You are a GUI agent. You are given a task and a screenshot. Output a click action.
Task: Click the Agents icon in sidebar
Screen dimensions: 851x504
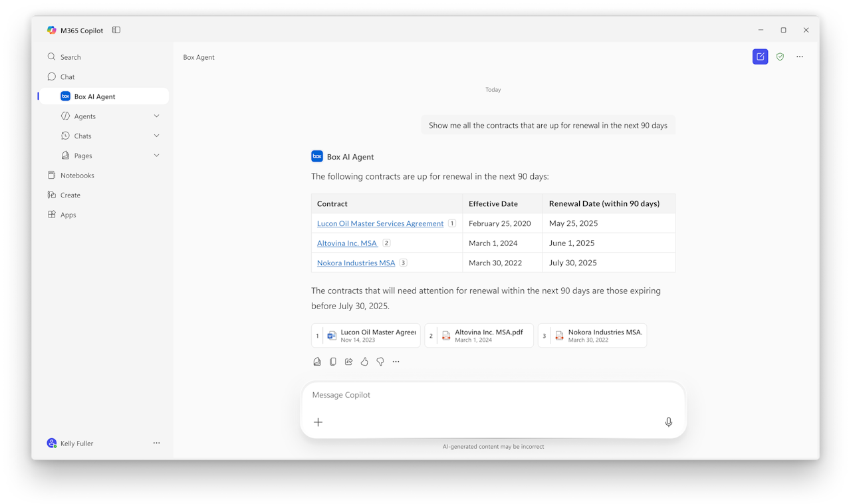[65, 116]
